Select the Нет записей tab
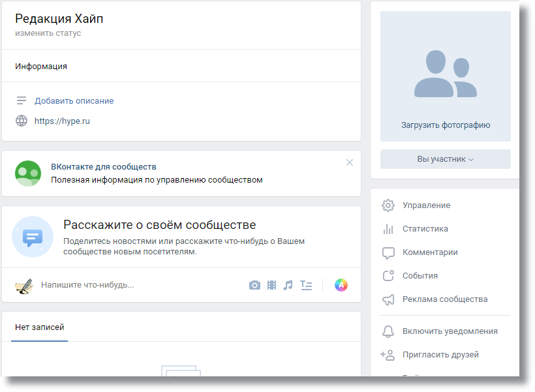The width and height of the screenshot is (535, 392). point(40,327)
